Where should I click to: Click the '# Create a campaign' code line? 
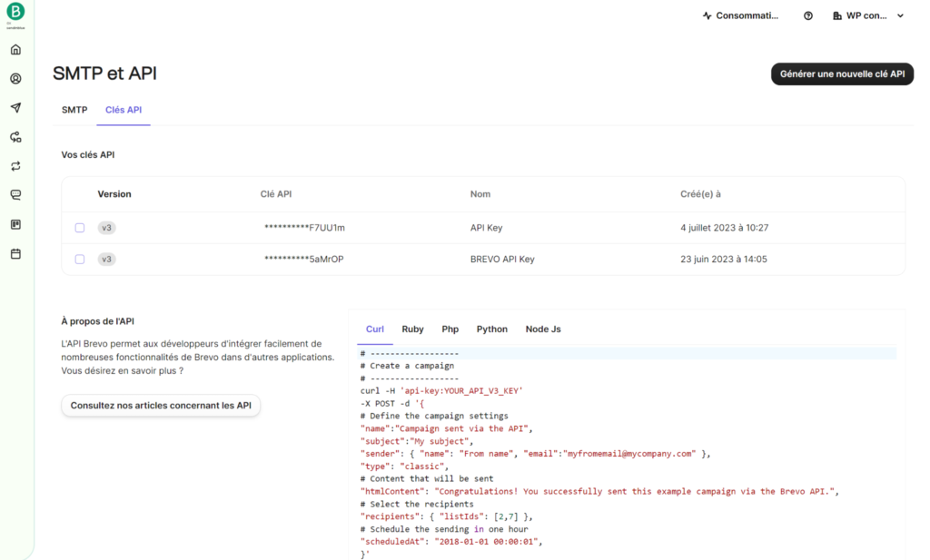(408, 366)
